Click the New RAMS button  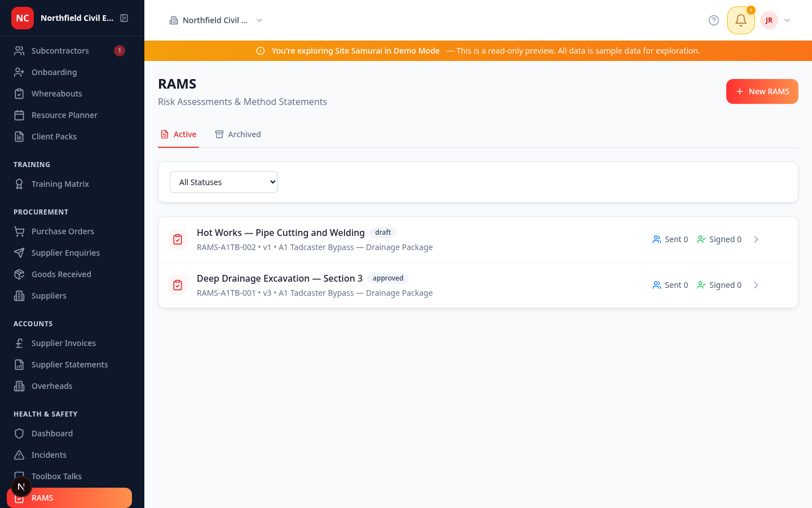[762, 91]
